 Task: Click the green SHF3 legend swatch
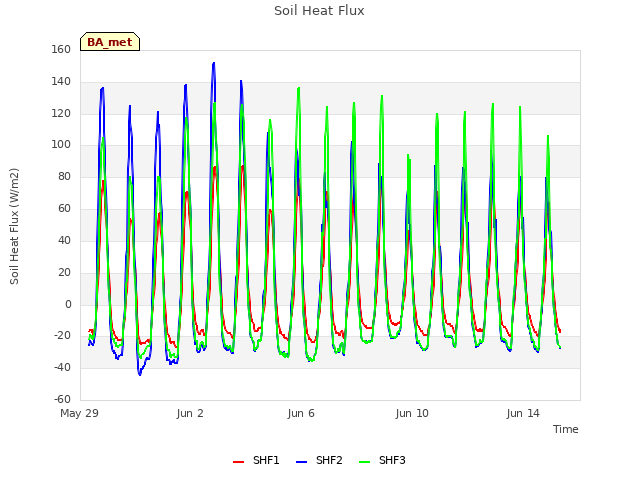point(364,462)
